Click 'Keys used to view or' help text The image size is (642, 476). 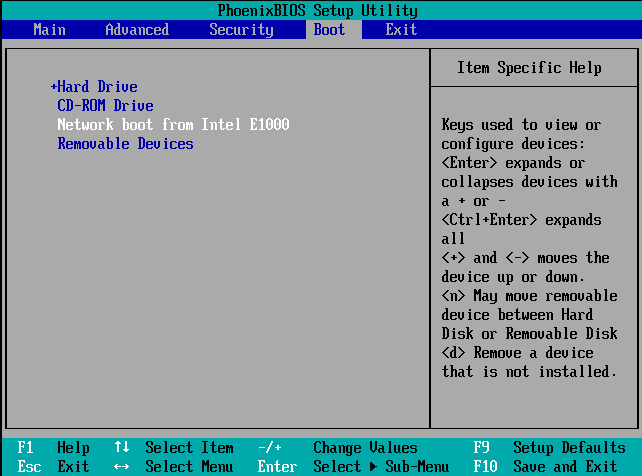521,124
